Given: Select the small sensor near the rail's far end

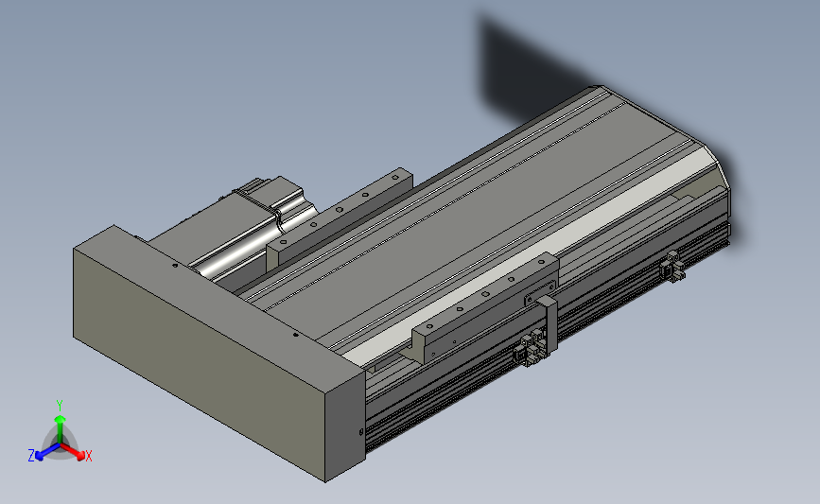Looking at the screenshot, I should (x=672, y=268).
